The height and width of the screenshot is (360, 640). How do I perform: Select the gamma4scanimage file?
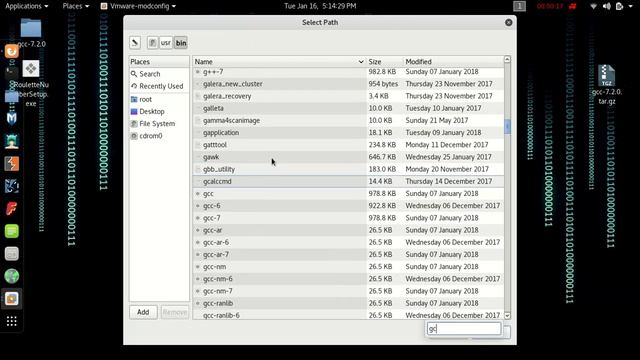coord(348,120)
